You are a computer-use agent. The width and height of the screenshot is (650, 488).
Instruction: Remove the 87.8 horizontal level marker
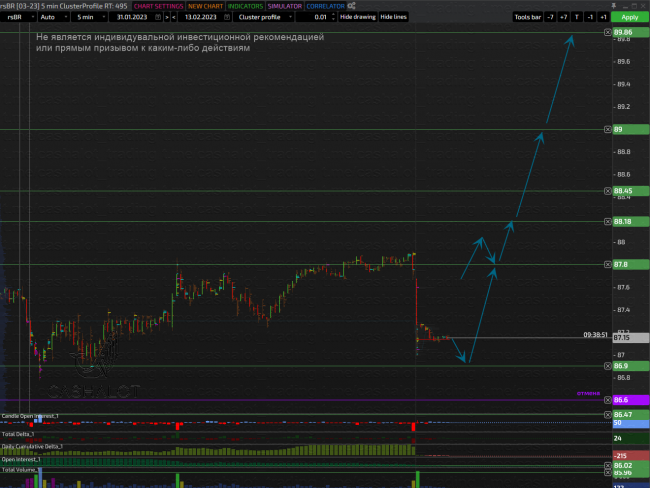point(608,264)
